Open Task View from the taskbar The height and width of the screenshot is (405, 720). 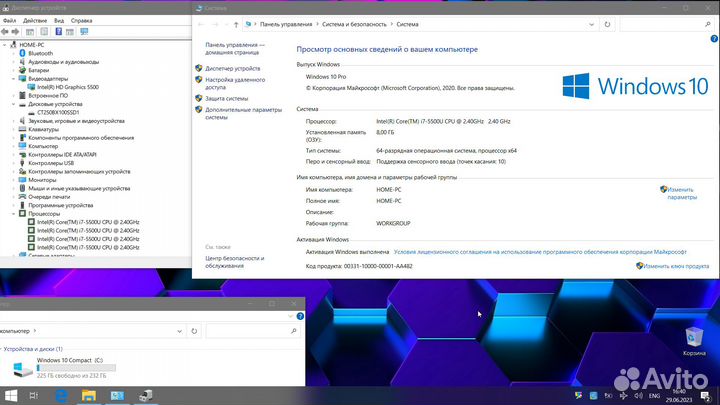pyautogui.click(x=34, y=395)
